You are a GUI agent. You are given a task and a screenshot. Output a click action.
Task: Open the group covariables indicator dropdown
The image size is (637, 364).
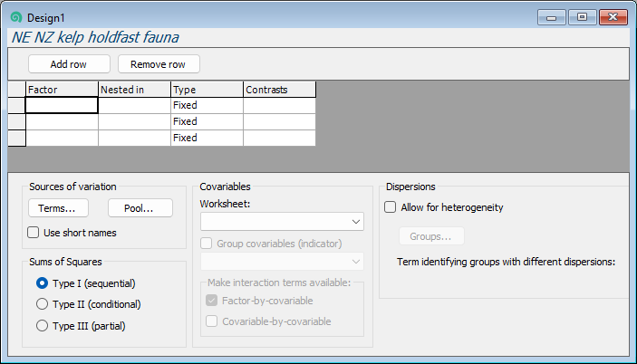point(282,262)
